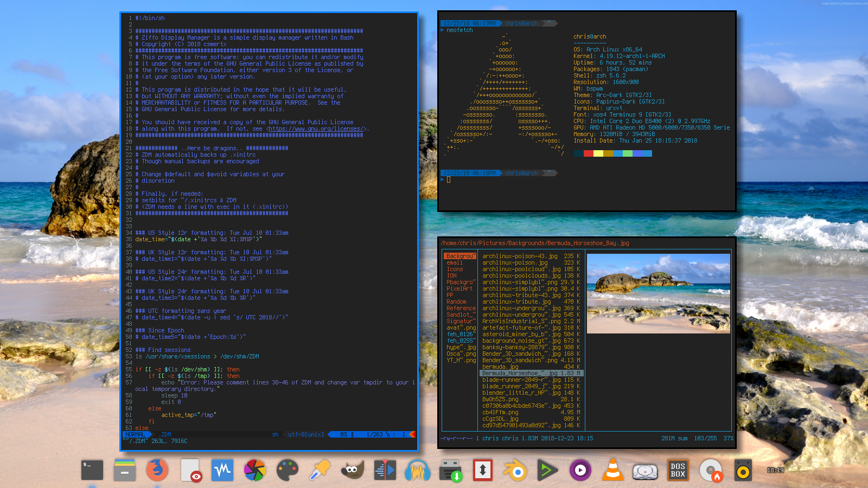Open the terminal emulator from the dock
Image resolution: width=868 pixels, height=488 pixels.
click(x=92, y=470)
